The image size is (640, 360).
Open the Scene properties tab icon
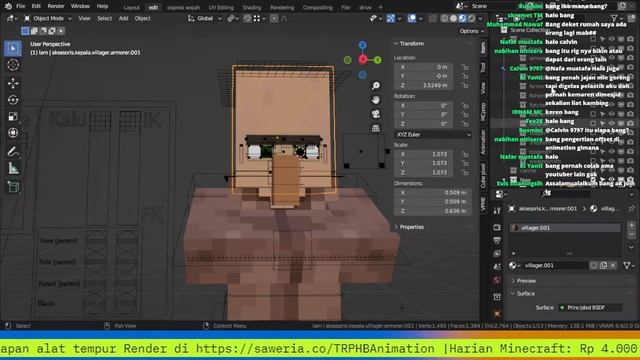497,267
